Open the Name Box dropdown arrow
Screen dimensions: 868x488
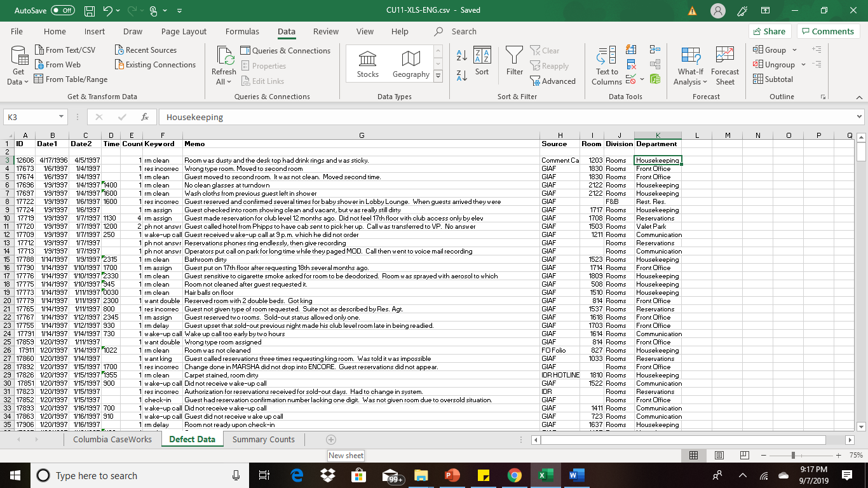coord(62,117)
